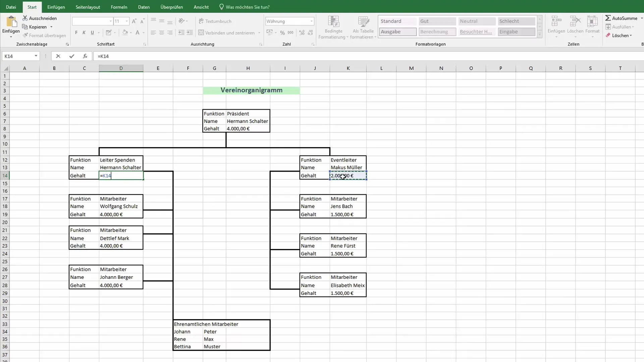Expand the cell styles gallery
The image size is (644, 362).
pos(540,34)
